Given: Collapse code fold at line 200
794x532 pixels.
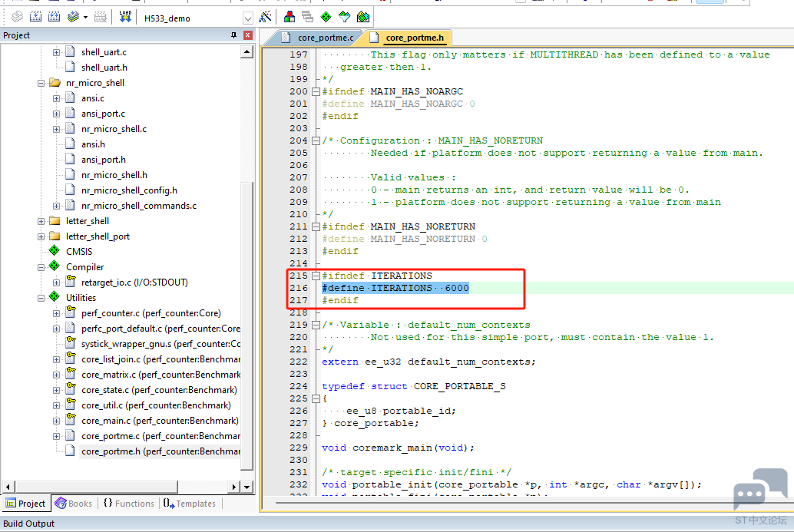Looking at the screenshot, I should coord(316,91).
